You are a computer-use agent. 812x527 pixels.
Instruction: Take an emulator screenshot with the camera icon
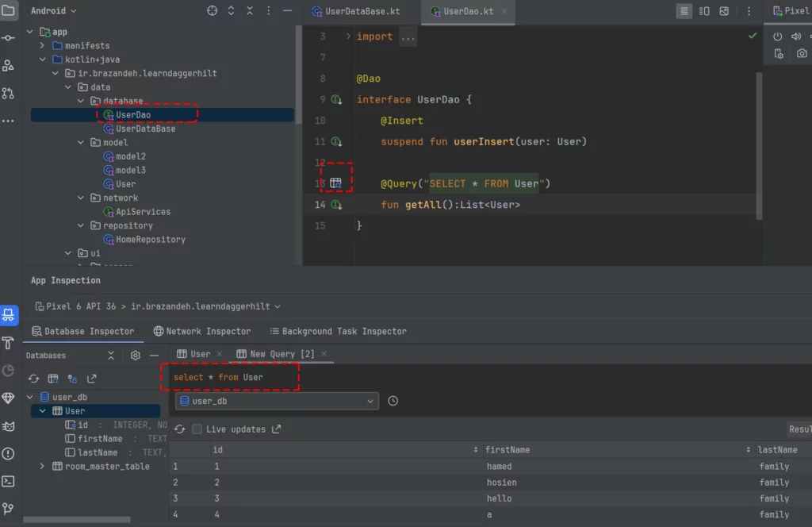point(802,54)
